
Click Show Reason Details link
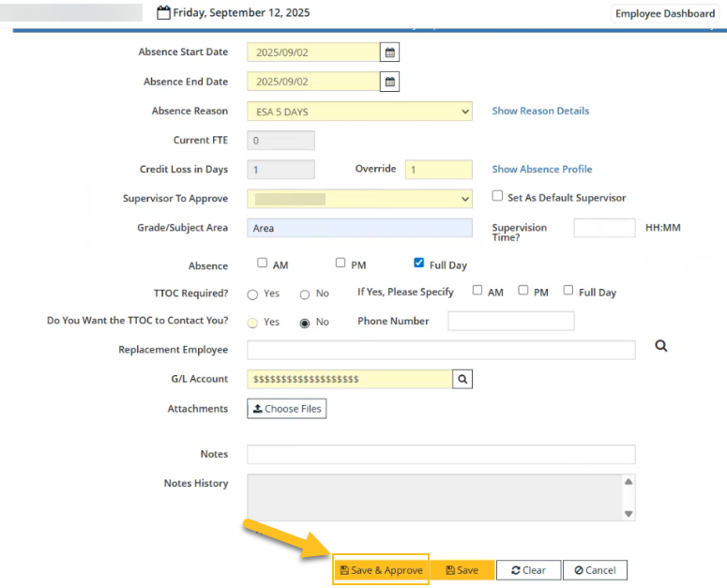(540, 111)
